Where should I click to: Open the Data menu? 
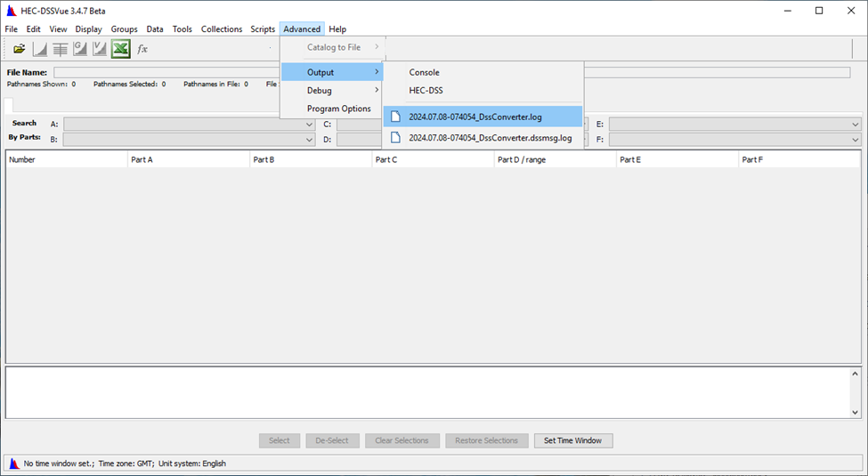point(154,28)
